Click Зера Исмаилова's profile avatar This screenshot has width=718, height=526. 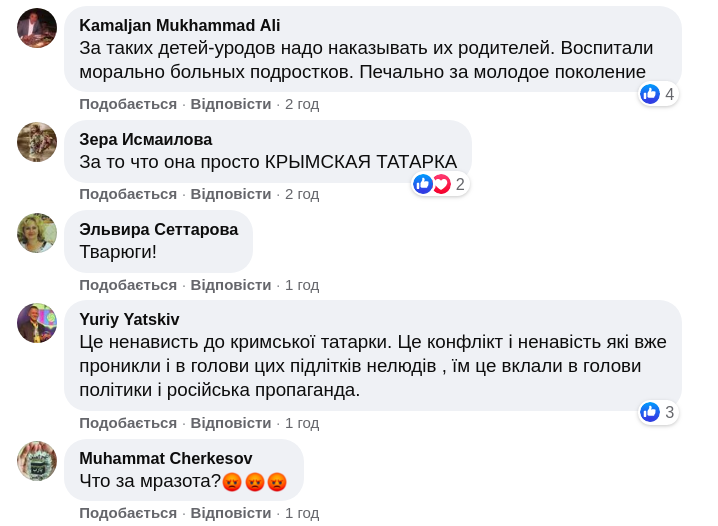click(37, 142)
